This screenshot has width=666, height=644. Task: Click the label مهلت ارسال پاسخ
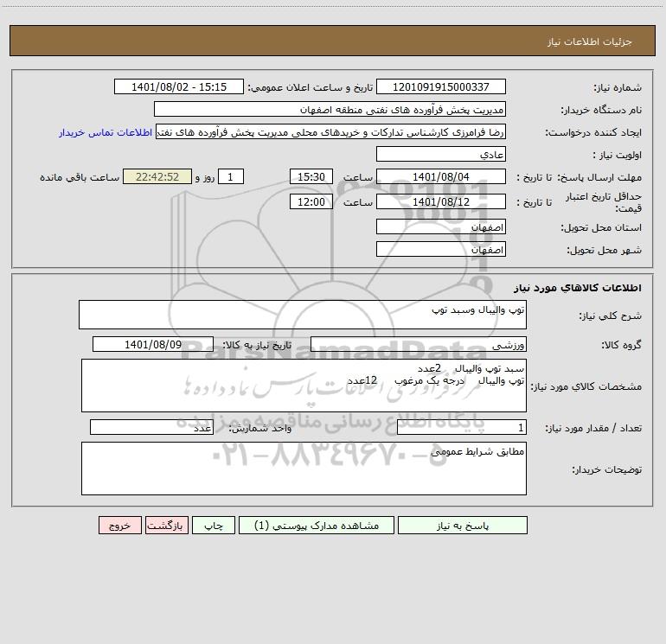(x=599, y=177)
